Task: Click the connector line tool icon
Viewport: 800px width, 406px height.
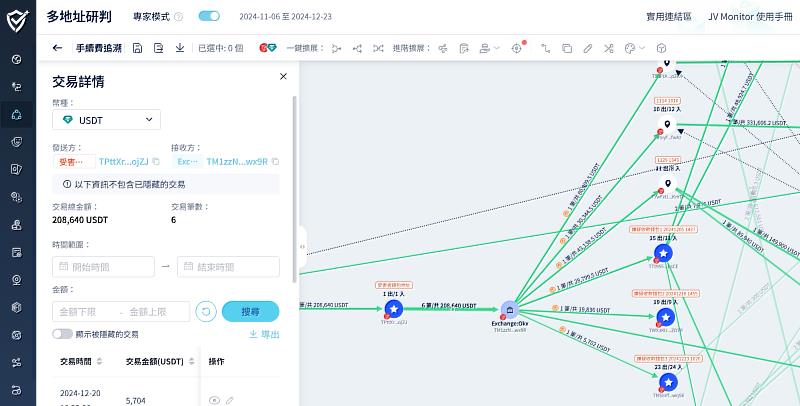Action: point(546,48)
